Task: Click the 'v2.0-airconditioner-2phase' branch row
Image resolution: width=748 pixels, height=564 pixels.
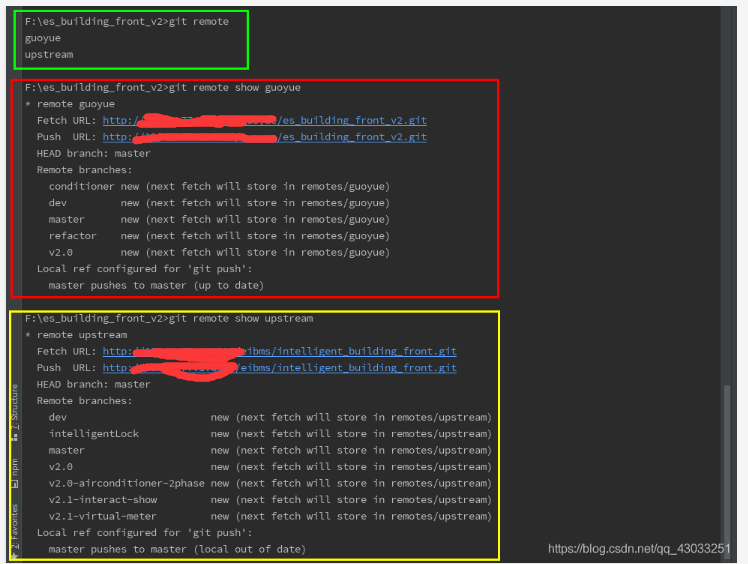Action: [270, 483]
